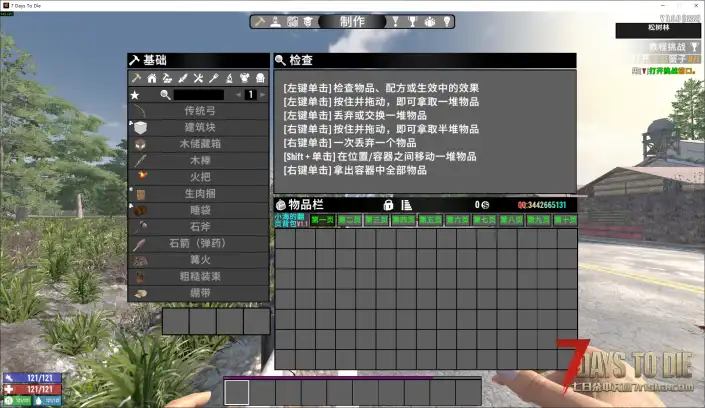Open the crafting hammer icon in top bar
Screen dimensions: 705x408
coord(259,22)
